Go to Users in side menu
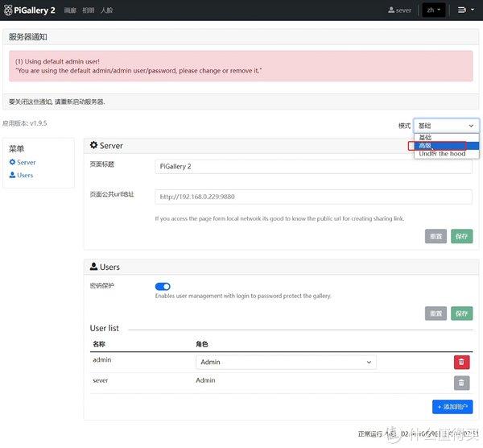The height and width of the screenshot is (448, 483). click(x=21, y=175)
